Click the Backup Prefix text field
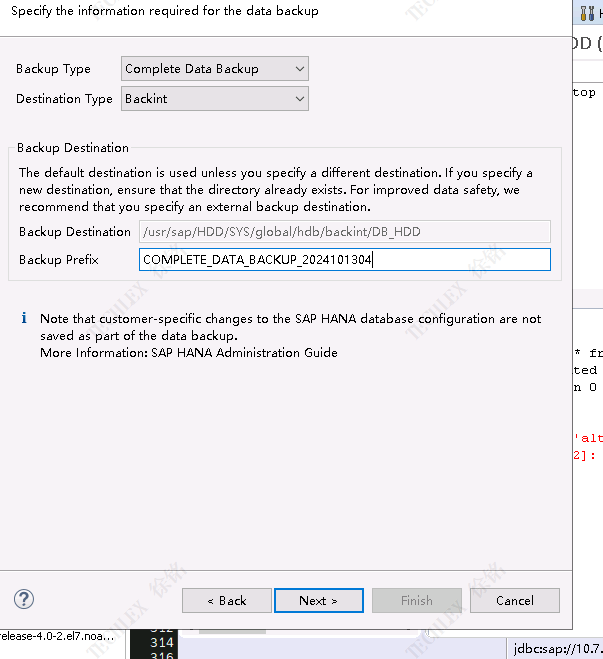603x659 pixels. pyautogui.click(x=344, y=260)
